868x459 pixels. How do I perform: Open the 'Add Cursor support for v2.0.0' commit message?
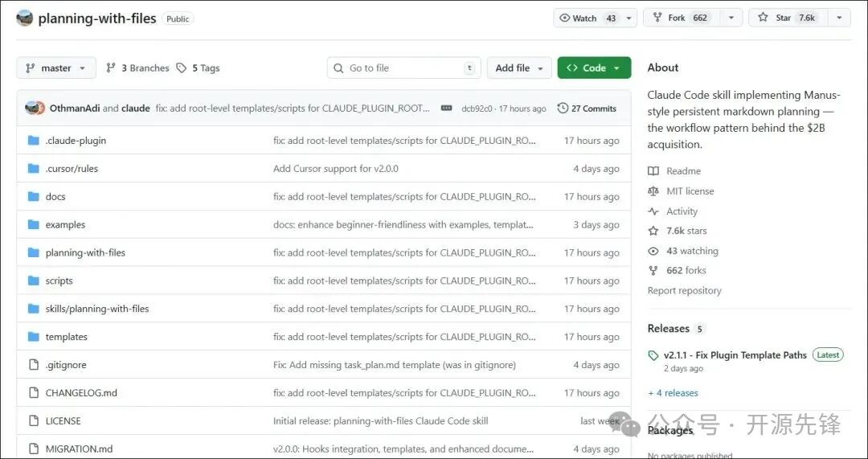coord(335,168)
